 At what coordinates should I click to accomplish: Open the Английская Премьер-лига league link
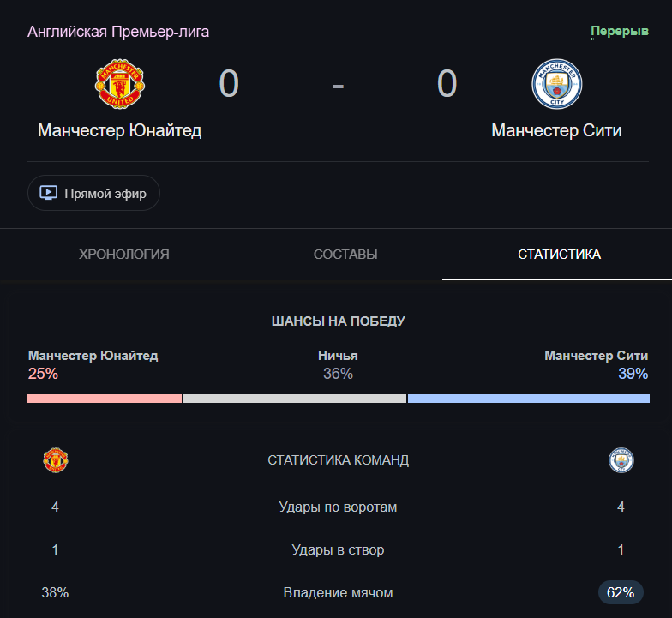[118, 32]
